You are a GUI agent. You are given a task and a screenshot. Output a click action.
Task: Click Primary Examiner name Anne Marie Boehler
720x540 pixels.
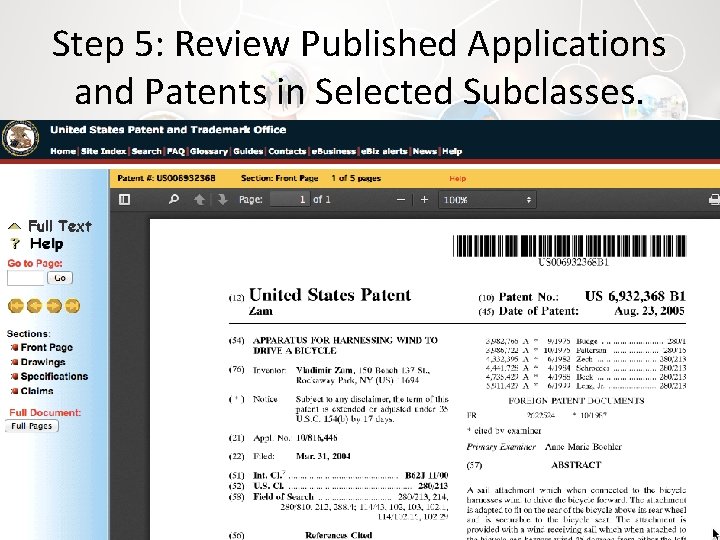coord(583,447)
